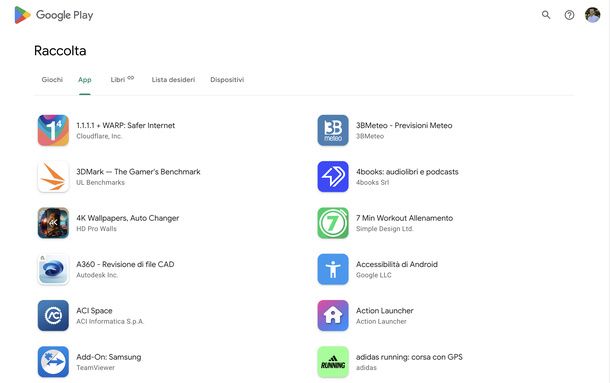Click the '4books Srl' developer name
The image size is (610, 383).
point(372,183)
